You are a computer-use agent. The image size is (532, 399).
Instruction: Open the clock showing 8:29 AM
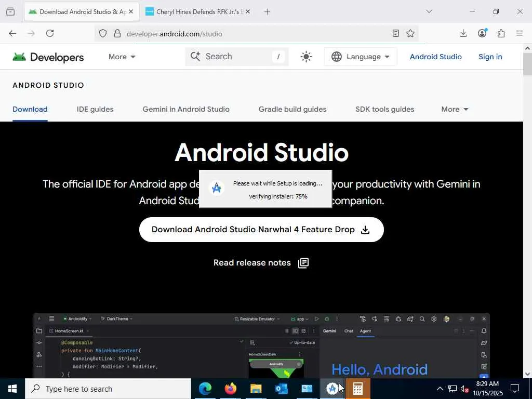[x=487, y=389]
